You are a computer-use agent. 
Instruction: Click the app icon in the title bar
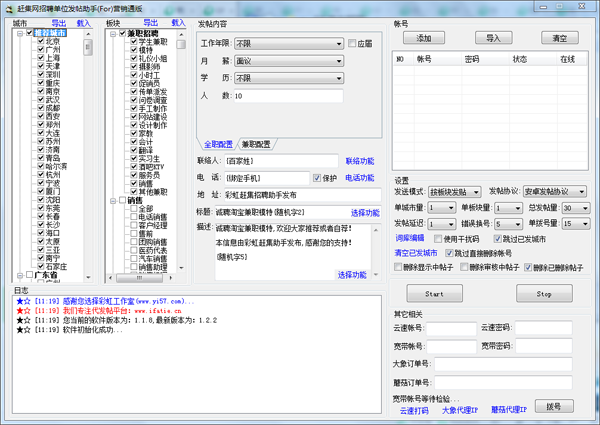8,8
